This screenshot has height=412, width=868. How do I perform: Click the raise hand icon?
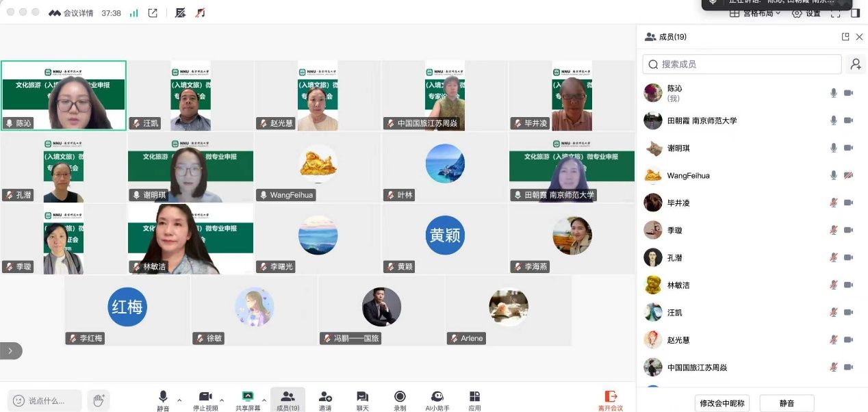99,400
